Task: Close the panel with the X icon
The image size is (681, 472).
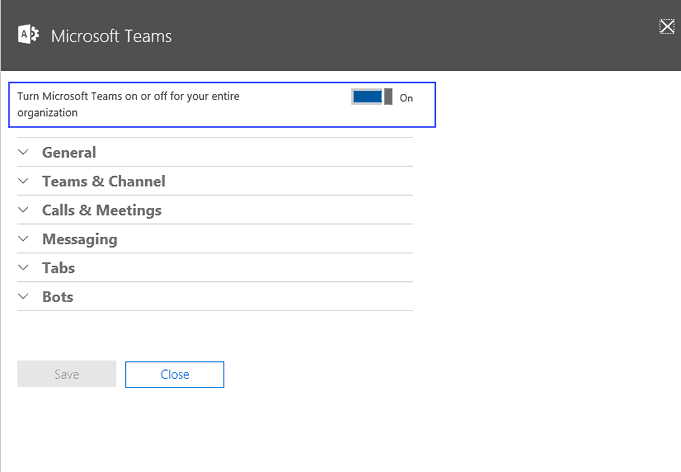Action: pos(667,26)
